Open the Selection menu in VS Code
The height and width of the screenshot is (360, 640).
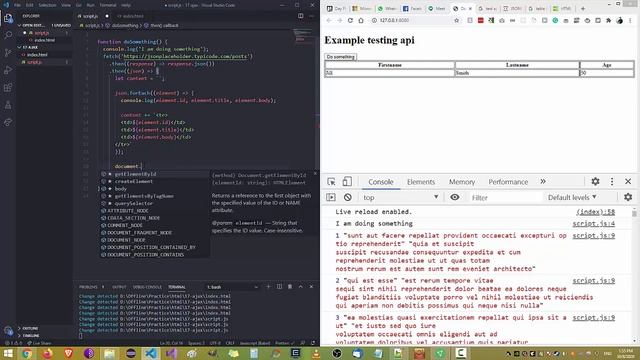click(x=47, y=5)
